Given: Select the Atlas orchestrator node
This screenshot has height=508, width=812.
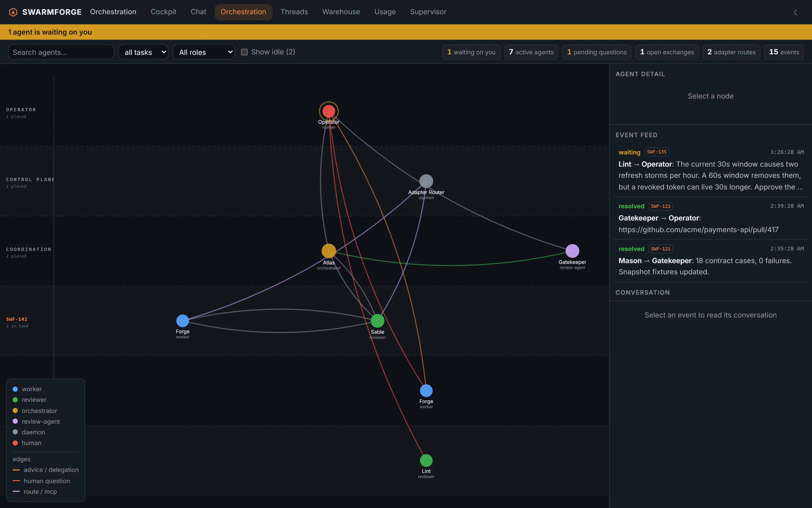Looking at the screenshot, I should pyautogui.click(x=329, y=251).
